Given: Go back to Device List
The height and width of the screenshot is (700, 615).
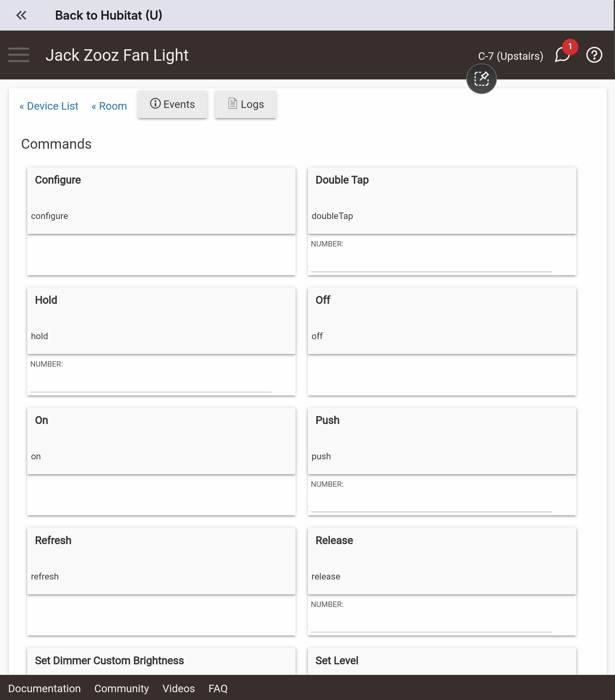Looking at the screenshot, I should click(49, 106).
